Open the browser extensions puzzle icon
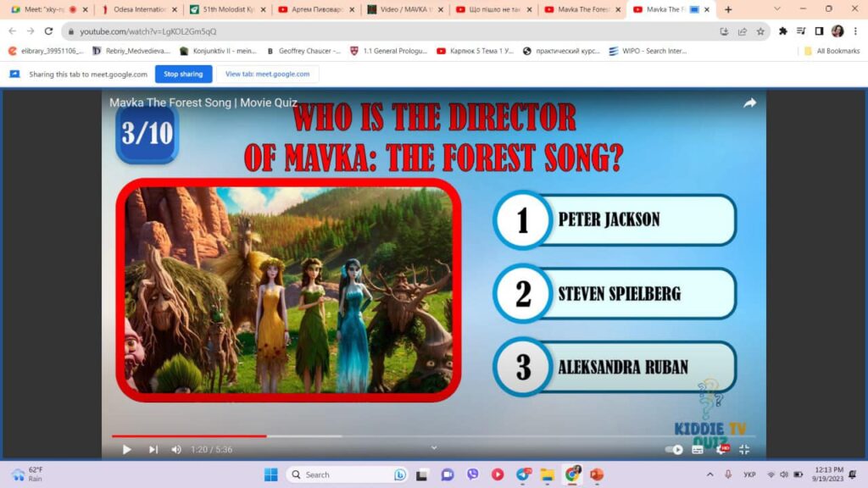 783,31
